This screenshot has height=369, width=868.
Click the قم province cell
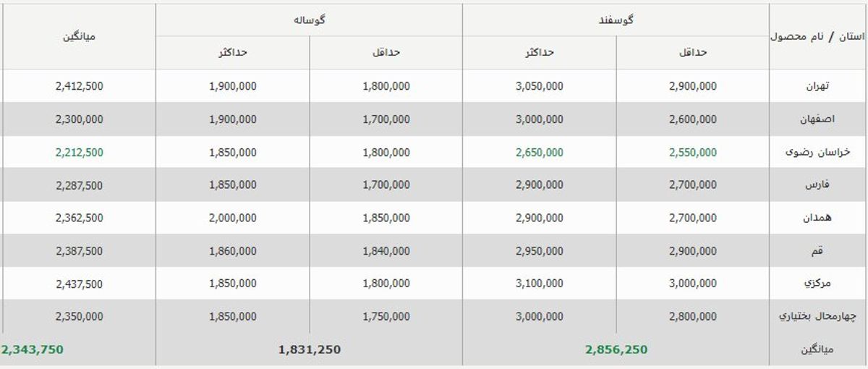tap(818, 251)
